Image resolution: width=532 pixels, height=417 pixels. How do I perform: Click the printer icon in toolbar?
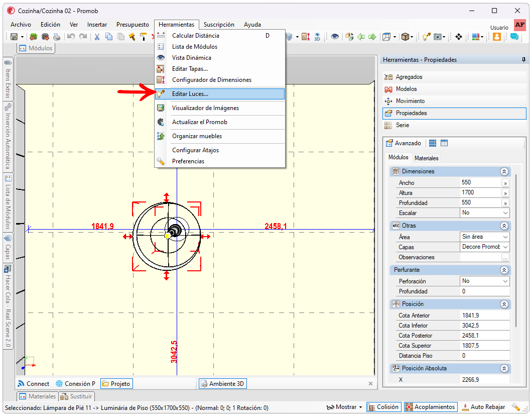(x=57, y=36)
